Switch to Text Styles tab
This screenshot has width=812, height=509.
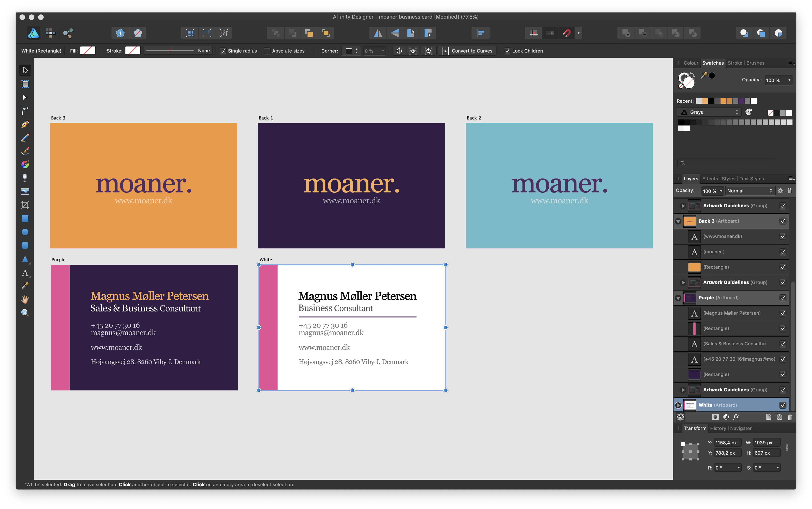(x=751, y=179)
